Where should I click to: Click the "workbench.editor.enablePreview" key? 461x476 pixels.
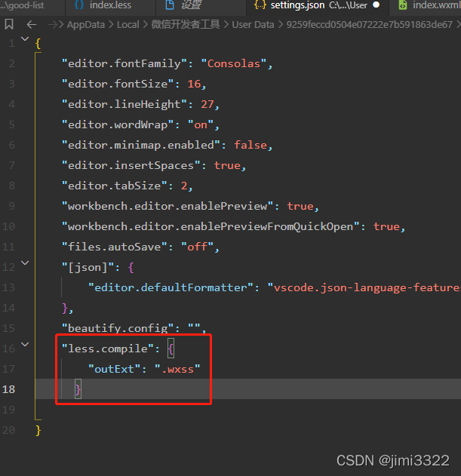[x=167, y=206]
